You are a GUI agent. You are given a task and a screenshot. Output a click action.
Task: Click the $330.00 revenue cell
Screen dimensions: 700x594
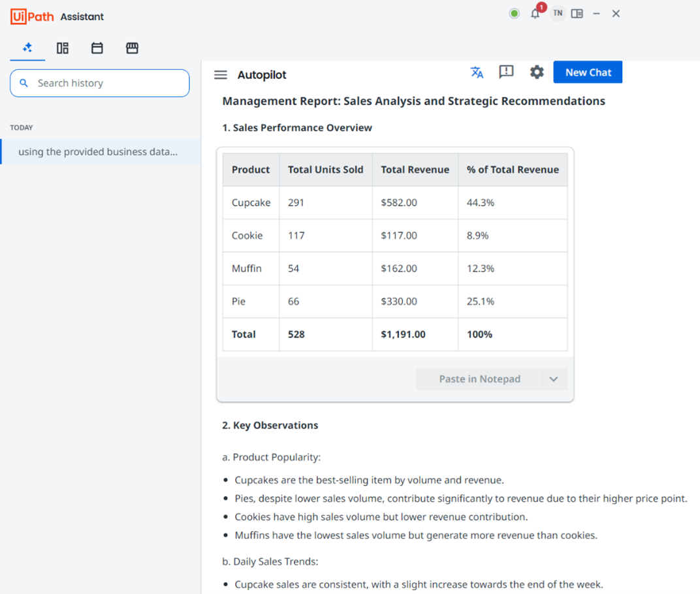415,302
